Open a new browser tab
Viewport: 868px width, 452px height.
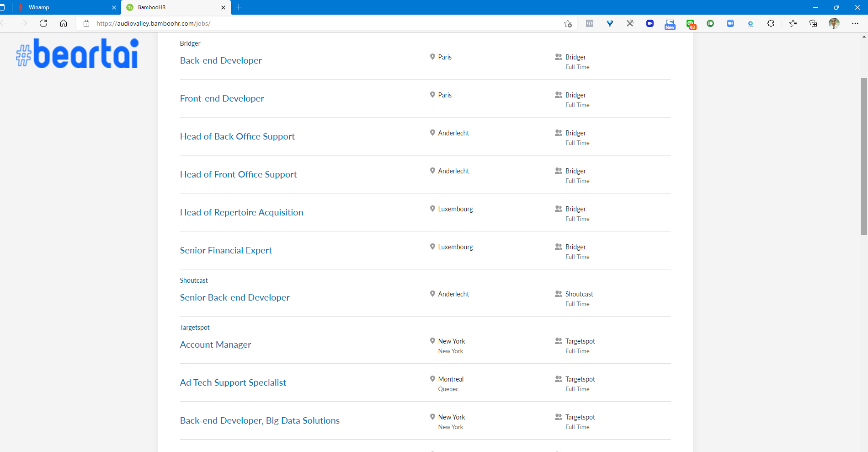239,7
